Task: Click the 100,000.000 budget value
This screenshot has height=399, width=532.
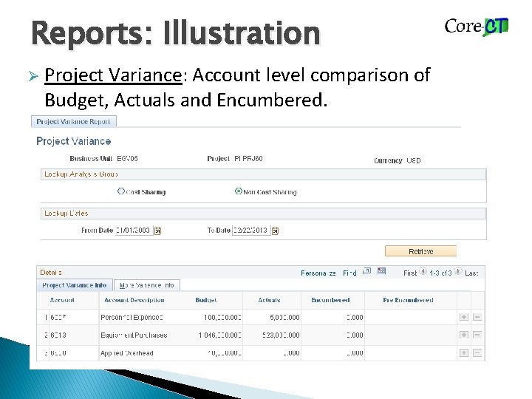Action: (x=222, y=317)
